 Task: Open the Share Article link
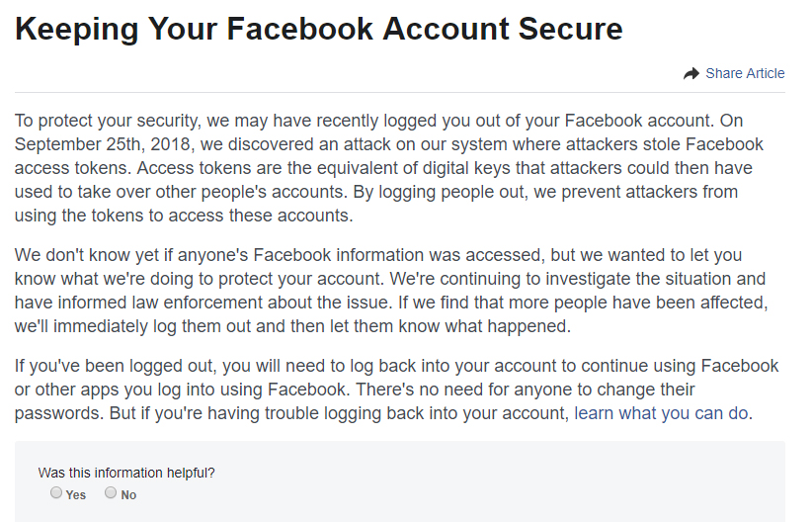click(x=745, y=73)
